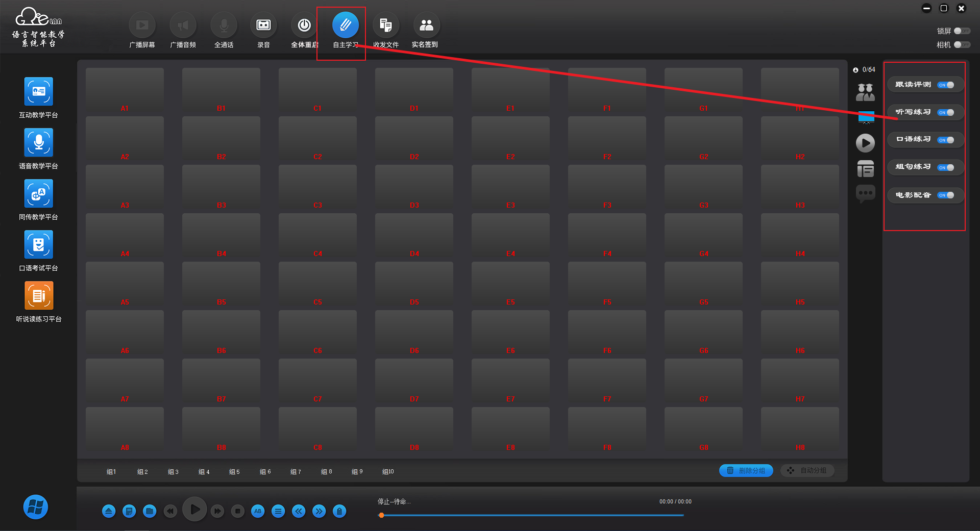980x531 pixels.
Task: Disable the 电影配音 switch
Action: pos(946,195)
